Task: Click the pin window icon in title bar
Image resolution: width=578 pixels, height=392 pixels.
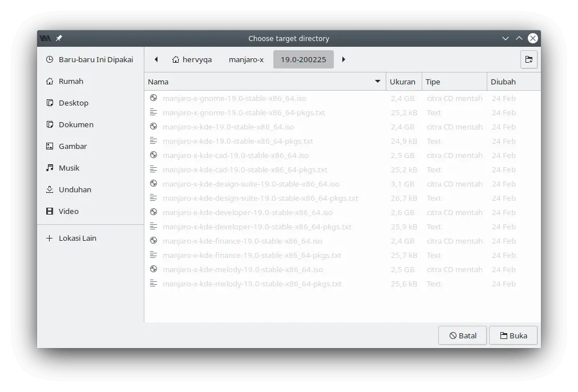Action: coord(59,38)
